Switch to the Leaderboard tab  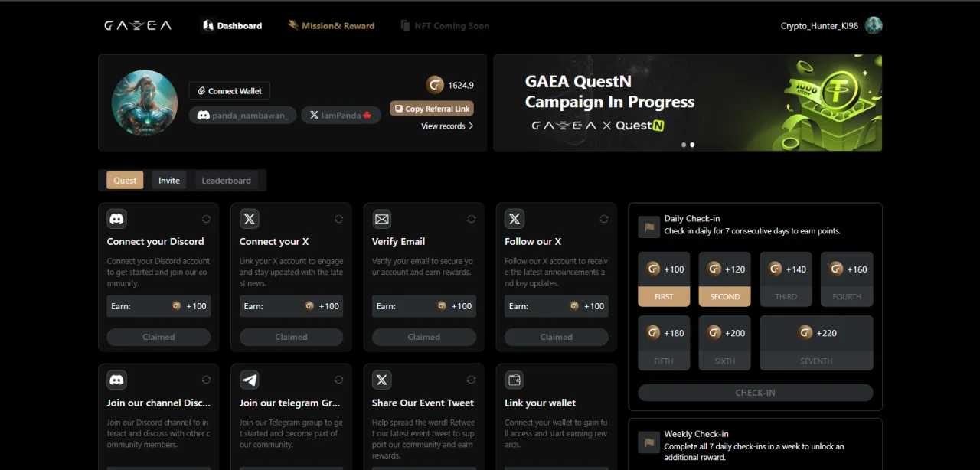point(226,181)
